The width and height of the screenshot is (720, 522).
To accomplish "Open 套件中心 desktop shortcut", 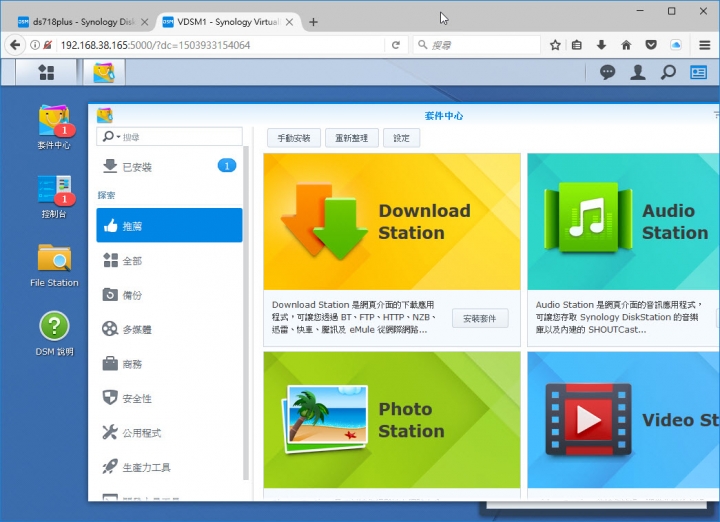I will 54,127.
